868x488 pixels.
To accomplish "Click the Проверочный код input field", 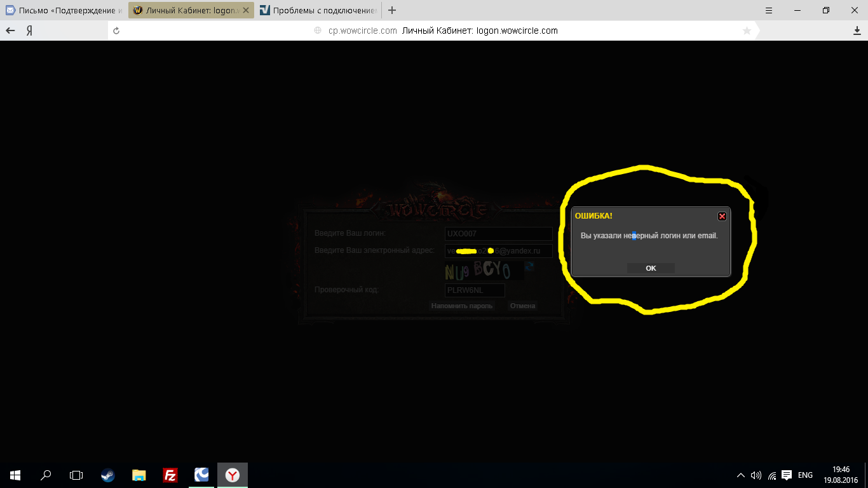I will 475,290.
